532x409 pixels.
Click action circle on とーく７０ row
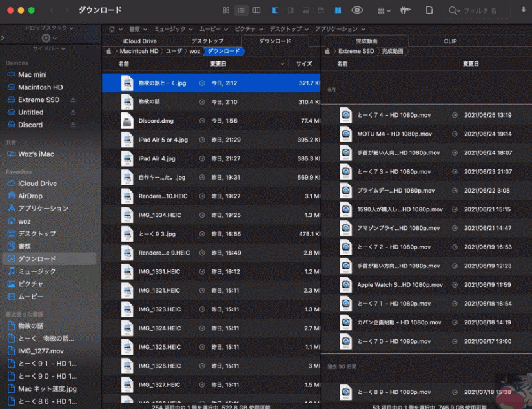tap(455, 341)
